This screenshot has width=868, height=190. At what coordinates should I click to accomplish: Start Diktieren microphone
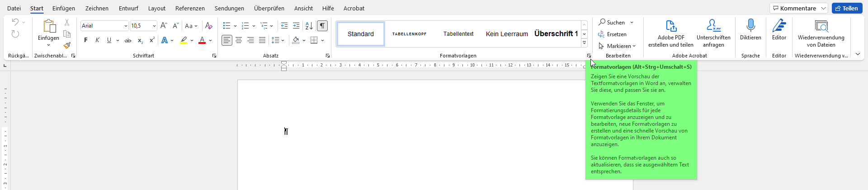click(x=750, y=30)
